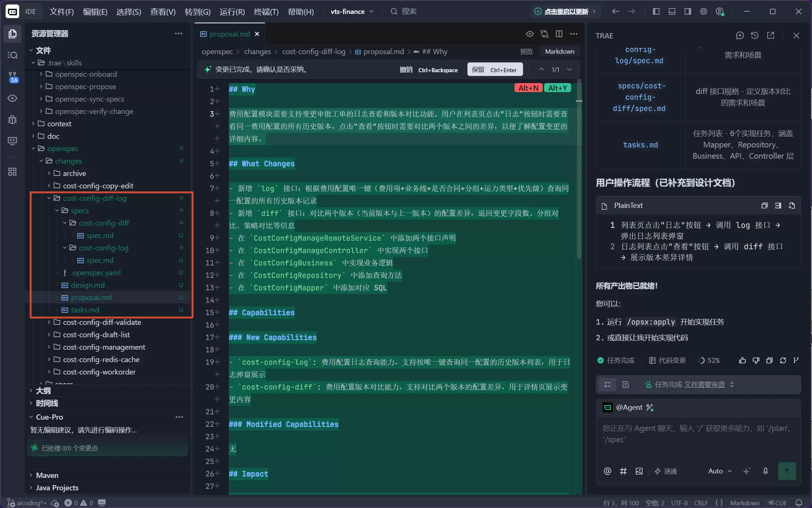Image resolution: width=812 pixels, height=508 pixels.
Task: Toggle markdown preview eye icon
Action: (x=529, y=34)
